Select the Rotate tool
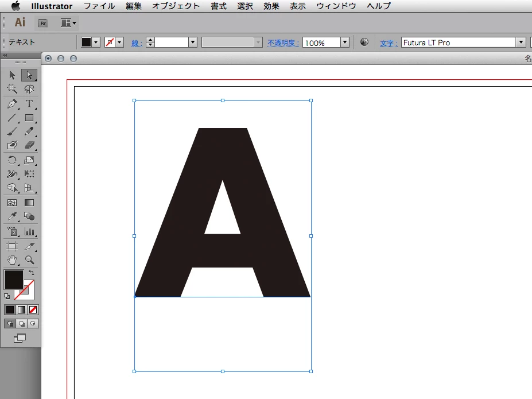This screenshot has height=399, width=532. pos(12,160)
